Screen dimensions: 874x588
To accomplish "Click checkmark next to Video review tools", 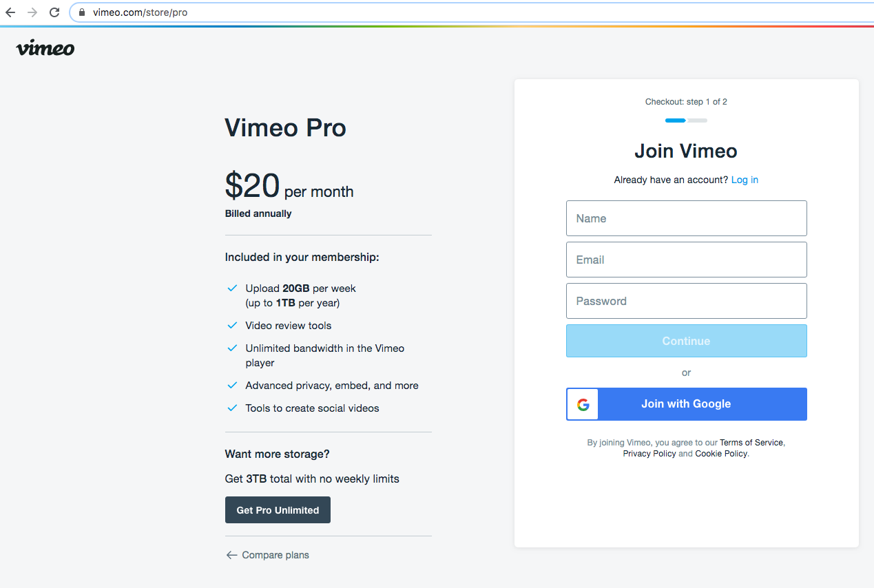I will click(x=232, y=325).
